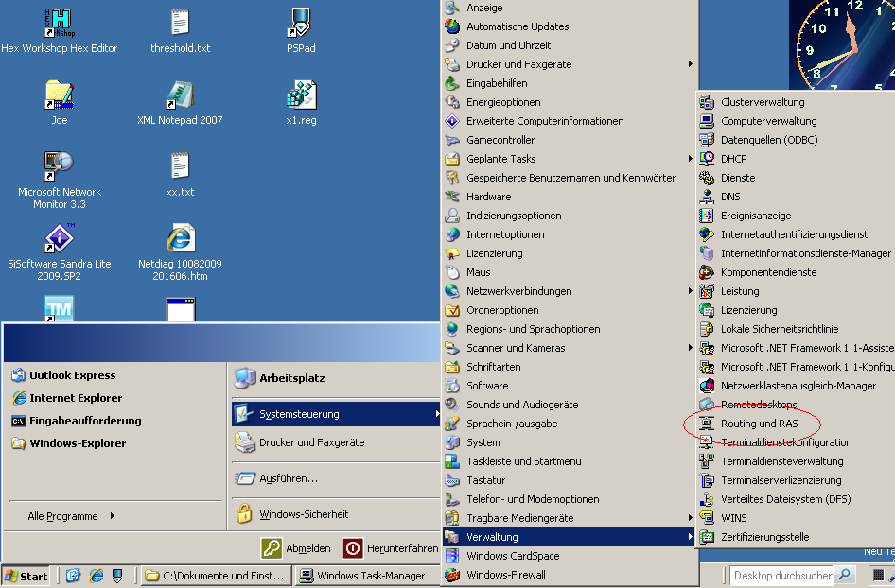This screenshot has height=588, width=895.
Task: Click the Desktop durchsuchen search field
Action: coord(781,576)
